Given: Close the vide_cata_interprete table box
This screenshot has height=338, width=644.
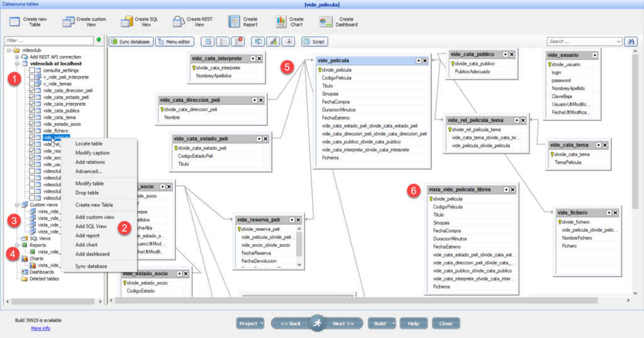Looking at the screenshot, I should [259, 59].
